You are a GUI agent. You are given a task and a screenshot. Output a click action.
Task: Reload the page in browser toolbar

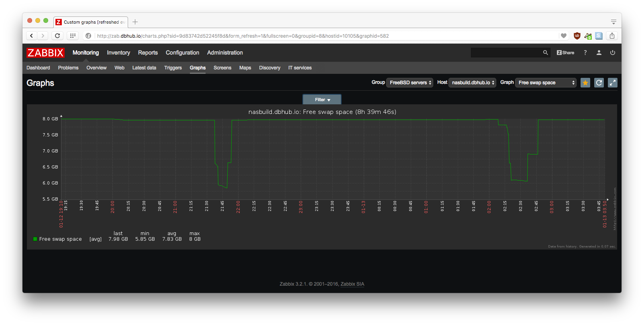pyautogui.click(x=57, y=36)
